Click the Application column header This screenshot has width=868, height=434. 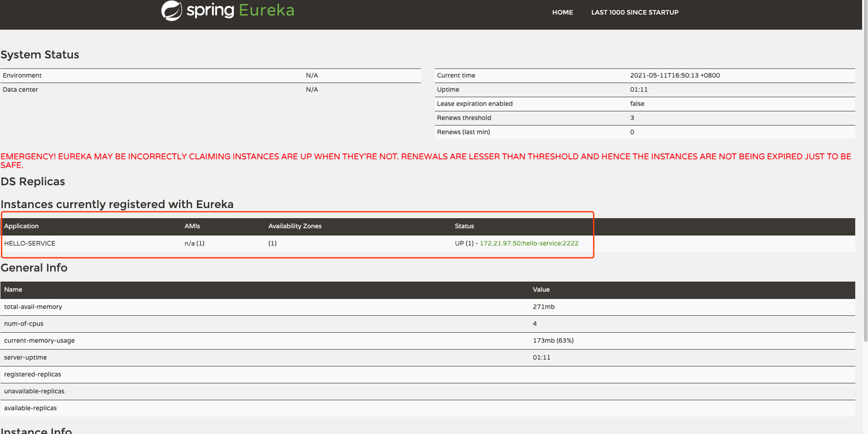coord(21,226)
